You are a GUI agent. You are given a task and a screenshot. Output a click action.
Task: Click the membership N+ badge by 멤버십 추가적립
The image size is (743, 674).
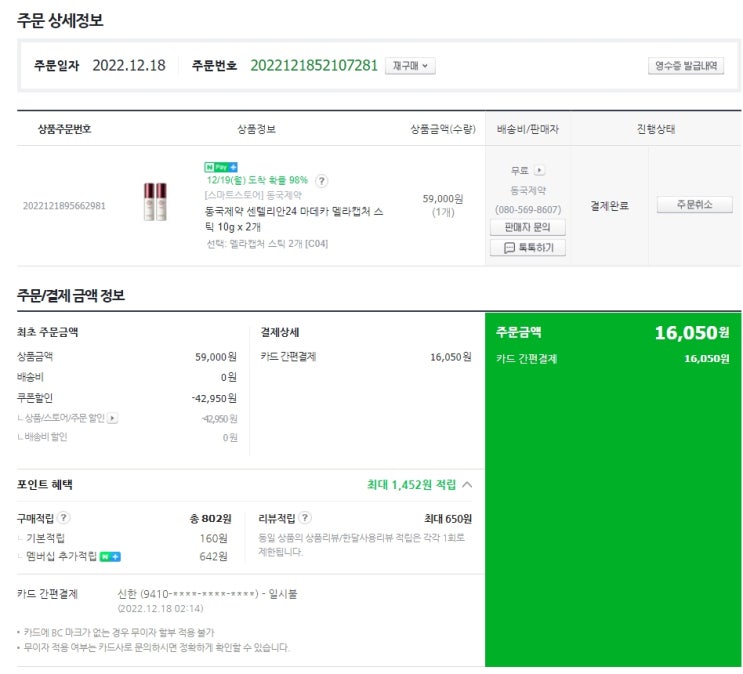click(111, 556)
